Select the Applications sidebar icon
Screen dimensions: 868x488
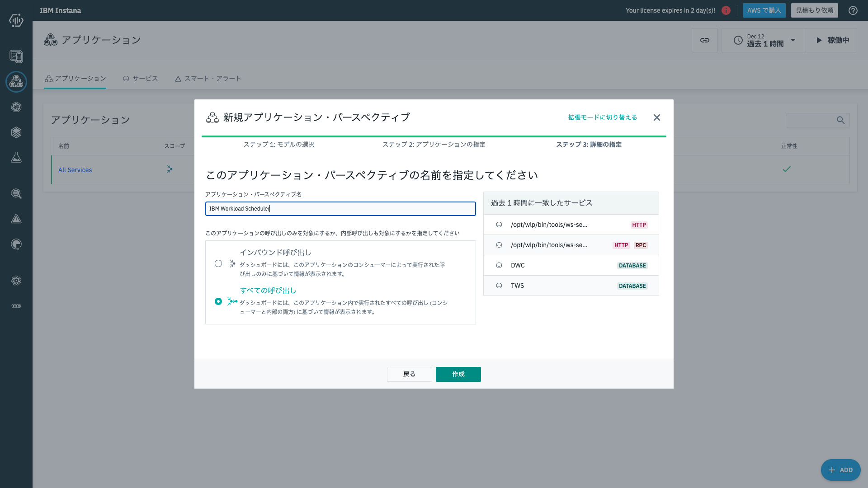[x=16, y=82]
